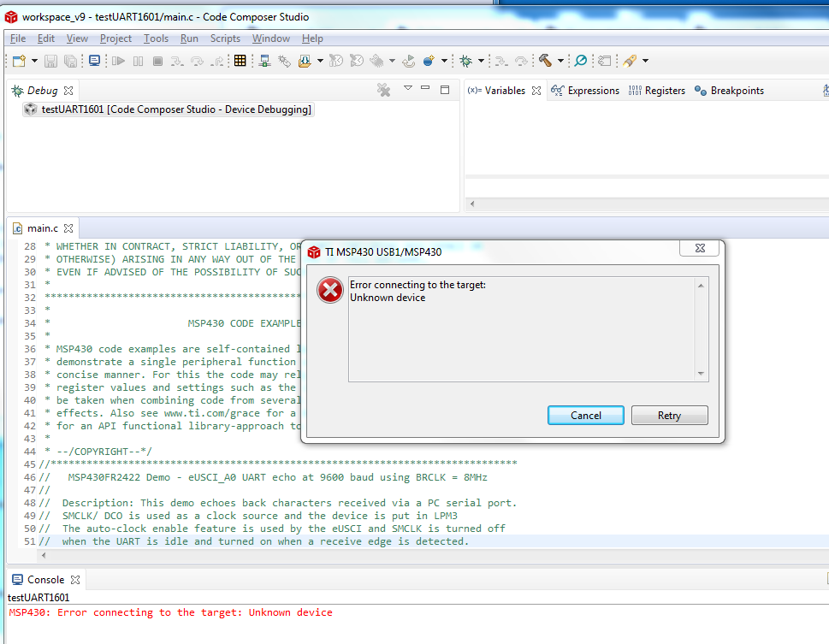Switch to the Expressions tab

click(x=584, y=91)
